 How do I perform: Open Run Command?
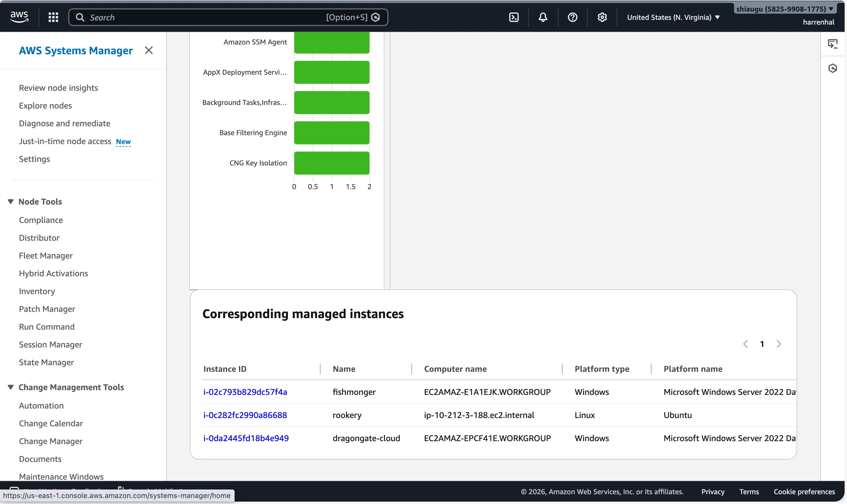click(47, 327)
